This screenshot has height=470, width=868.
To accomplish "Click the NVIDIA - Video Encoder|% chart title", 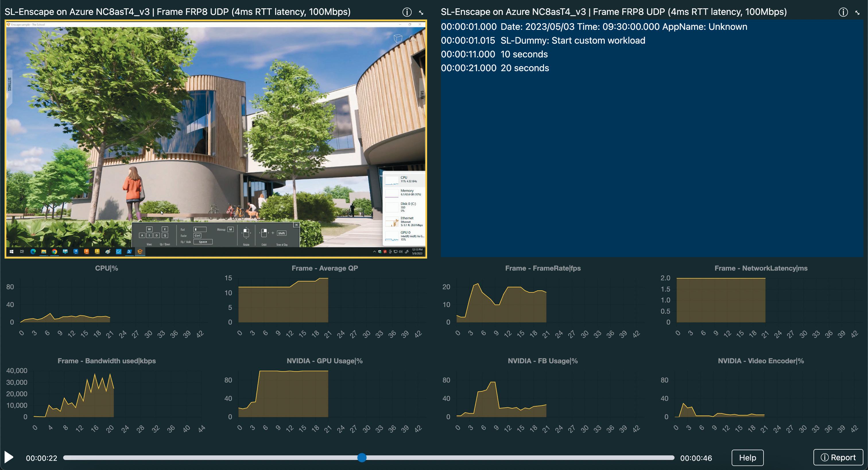I will point(761,361).
